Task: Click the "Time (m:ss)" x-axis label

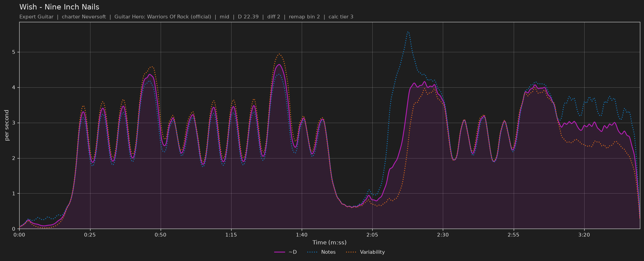Action: click(329, 242)
